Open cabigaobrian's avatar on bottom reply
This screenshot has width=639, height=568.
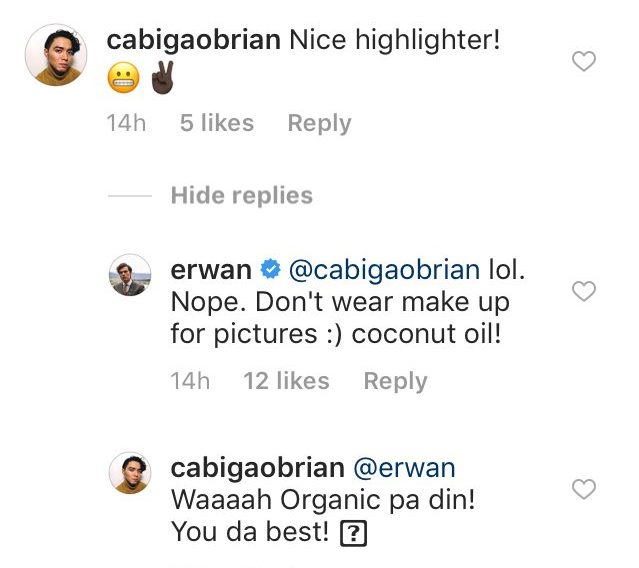pyautogui.click(x=130, y=473)
